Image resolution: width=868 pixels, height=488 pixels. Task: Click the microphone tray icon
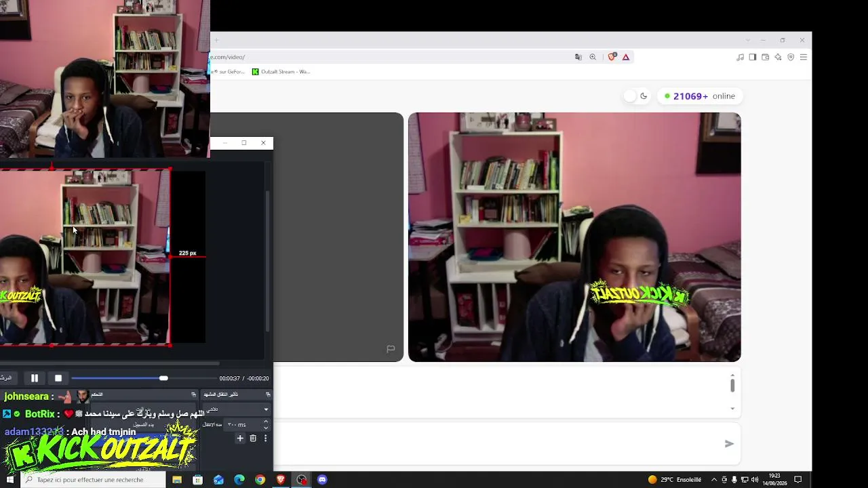734,480
